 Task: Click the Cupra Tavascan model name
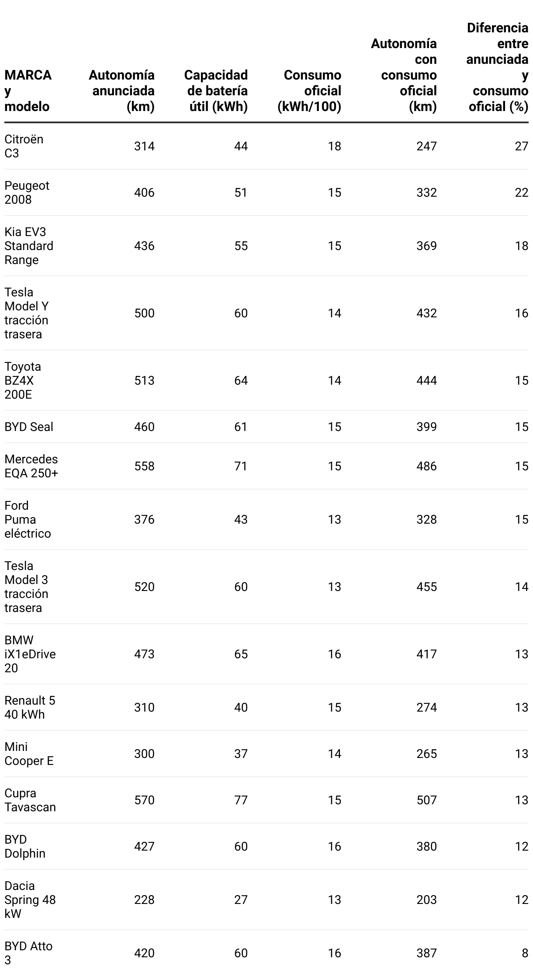[x=30, y=800]
